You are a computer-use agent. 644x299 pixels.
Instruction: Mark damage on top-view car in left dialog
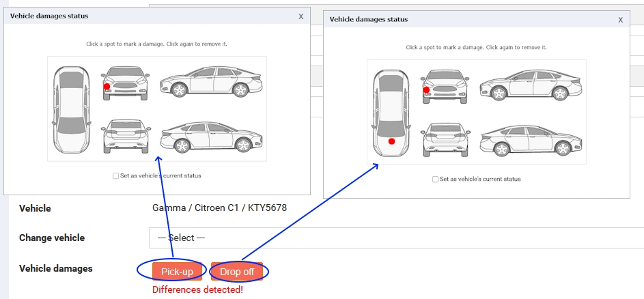coord(70,110)
